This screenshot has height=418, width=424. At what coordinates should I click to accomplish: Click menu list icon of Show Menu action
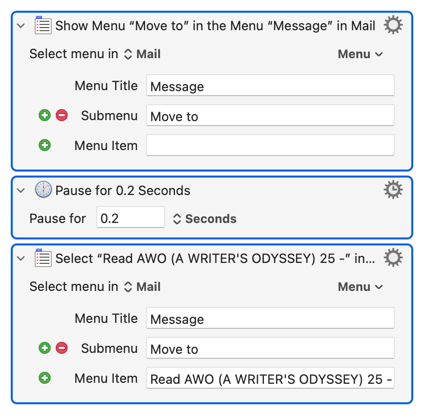coord(43,25)
